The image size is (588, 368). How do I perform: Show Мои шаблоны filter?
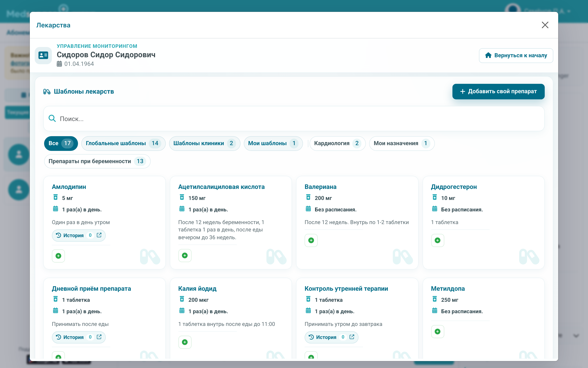273,143
